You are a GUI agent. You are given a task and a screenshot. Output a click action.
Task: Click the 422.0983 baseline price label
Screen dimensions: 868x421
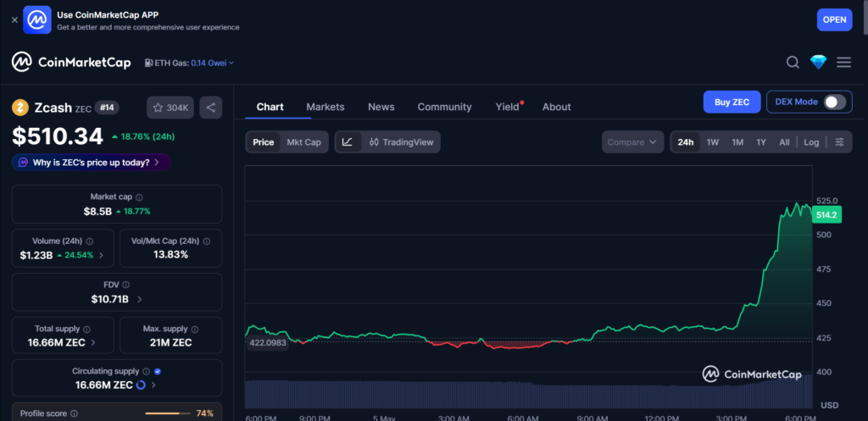coord(268,343)
